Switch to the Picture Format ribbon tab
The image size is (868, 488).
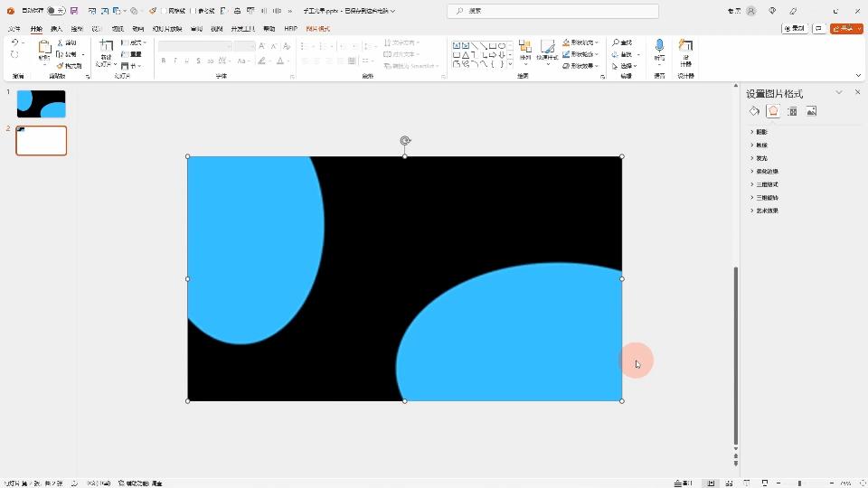[x=318, y=29]
